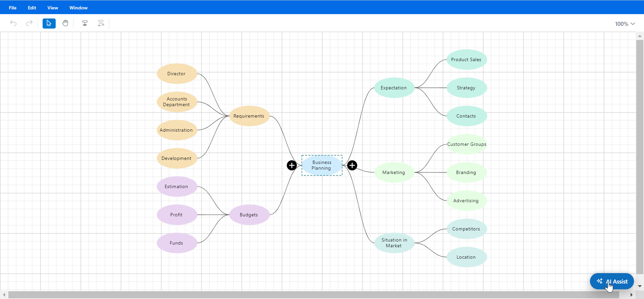The height and width of the screenshot is (299, 644).
Task: Select the Situation in Market node
Action: click(394, 243)
